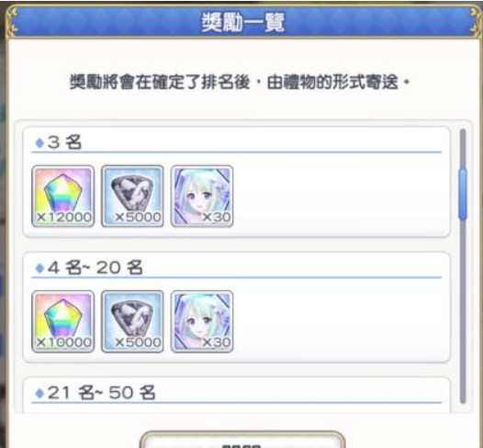483x448 pixels.
Task: Select the ×5000 stone in 3 名 rewards
Action: click(x=132, y=196)
